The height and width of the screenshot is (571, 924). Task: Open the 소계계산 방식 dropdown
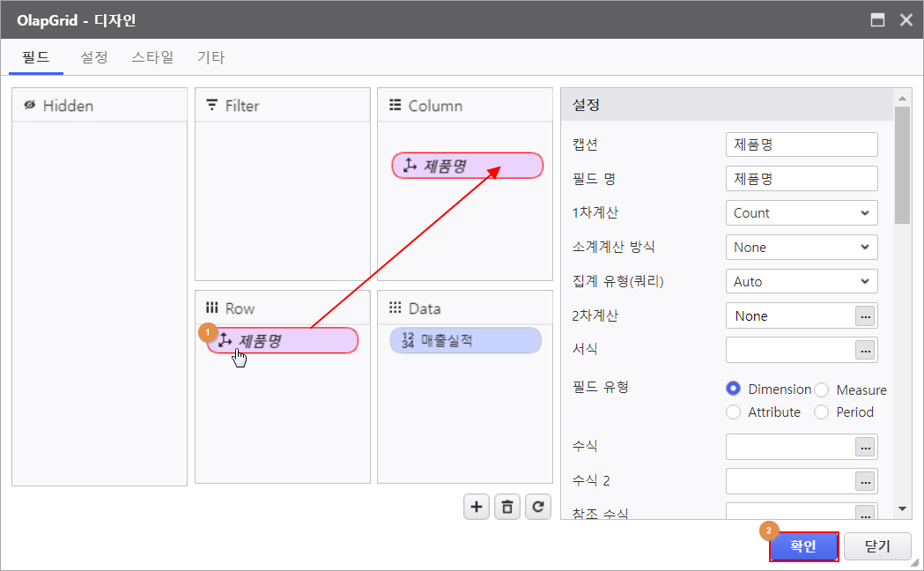pos(802,248)
